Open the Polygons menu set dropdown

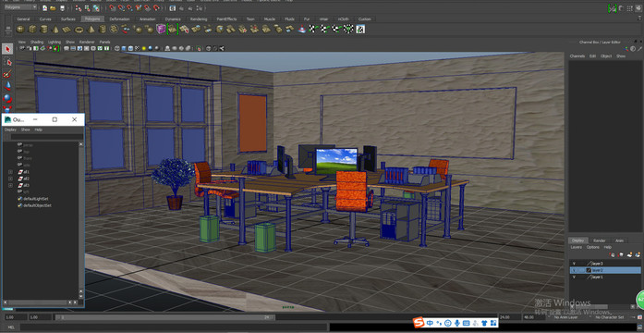20,7
